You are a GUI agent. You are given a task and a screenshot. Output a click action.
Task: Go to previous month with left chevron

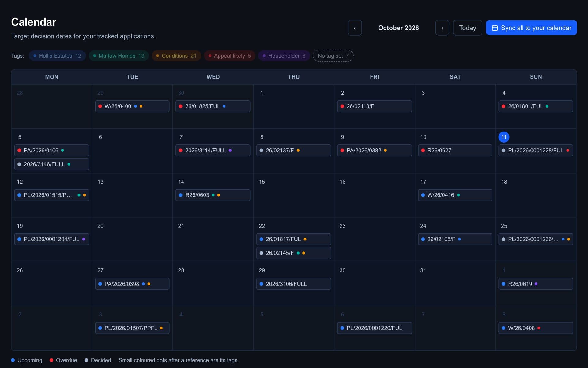click(x=355, y=28)
